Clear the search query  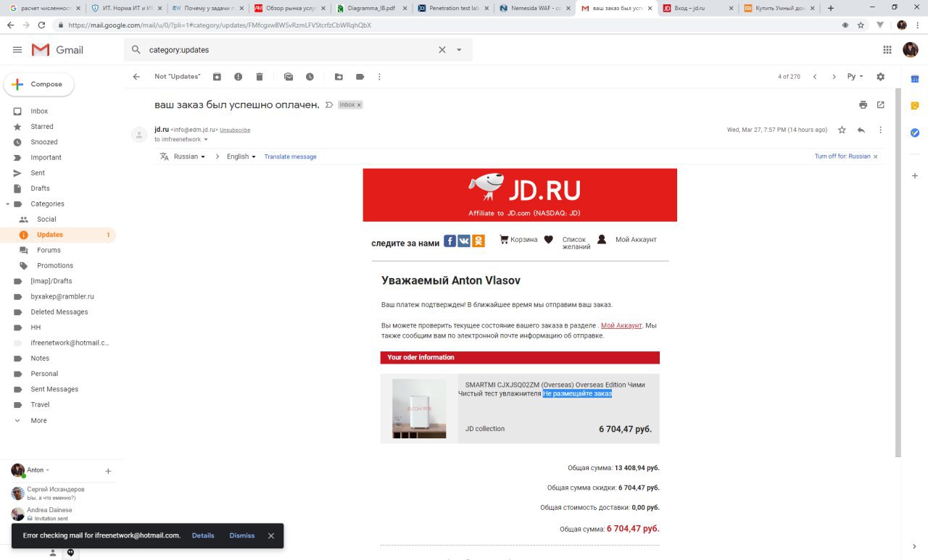click(x=442, y=50)
